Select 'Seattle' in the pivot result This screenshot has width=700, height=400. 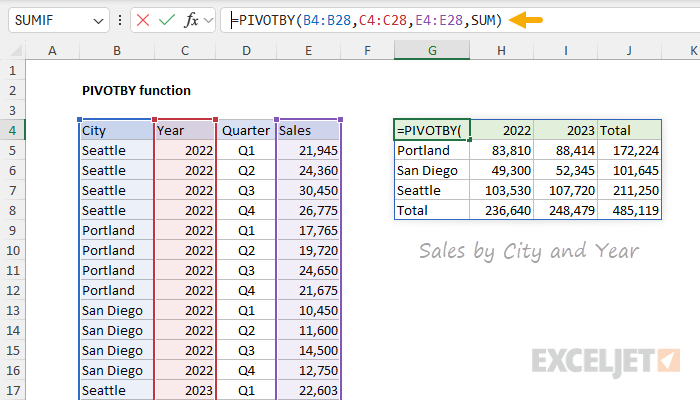pos(432,191)
